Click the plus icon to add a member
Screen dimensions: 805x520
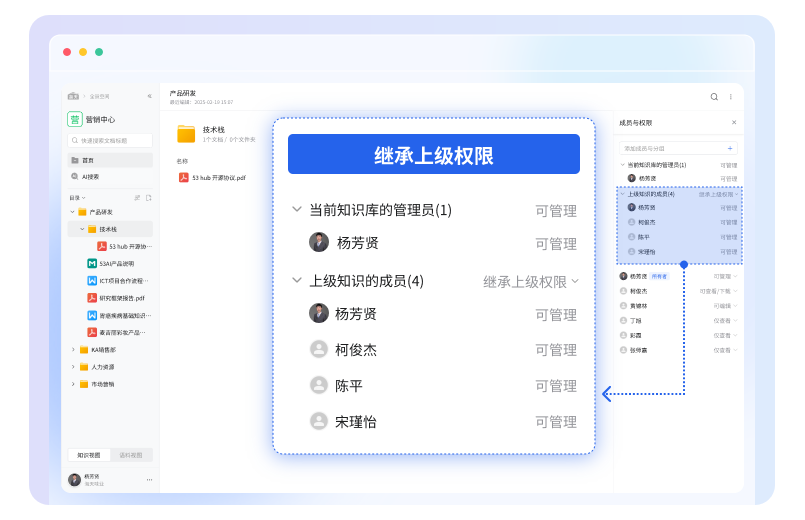coord(730,148)
